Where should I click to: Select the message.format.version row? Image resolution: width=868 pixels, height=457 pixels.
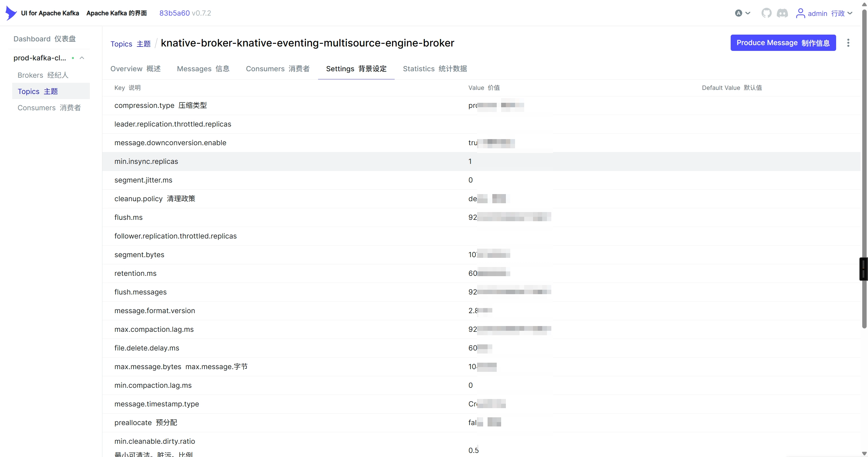(481, 311)
